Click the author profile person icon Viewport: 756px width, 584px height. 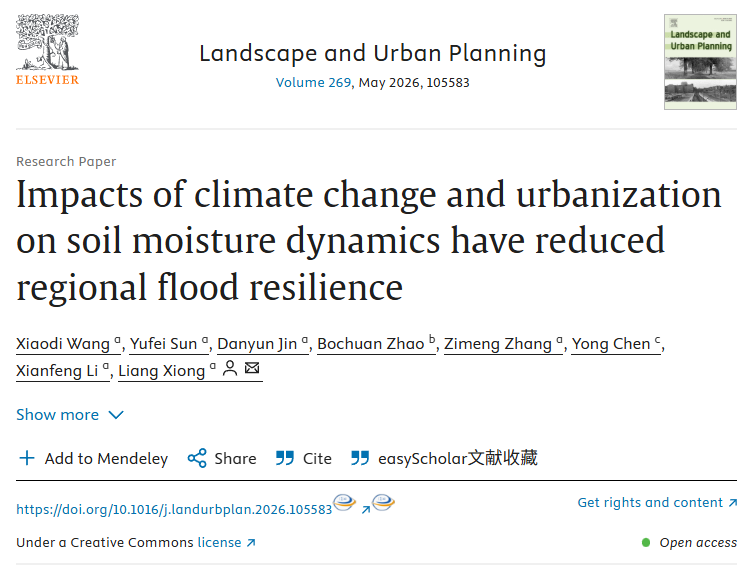pos(230,370)
